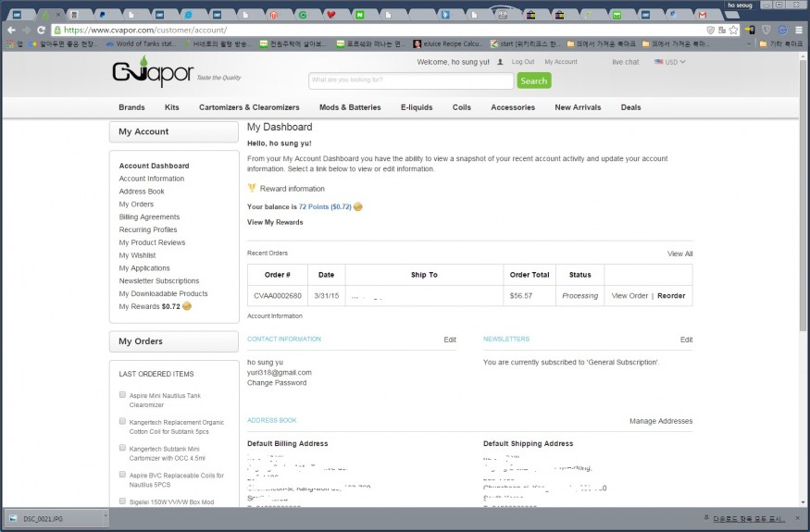This screenshot has height=532, width=810.
Task: Open the E-liquids navigation item
Action: [x=417, y=107]
